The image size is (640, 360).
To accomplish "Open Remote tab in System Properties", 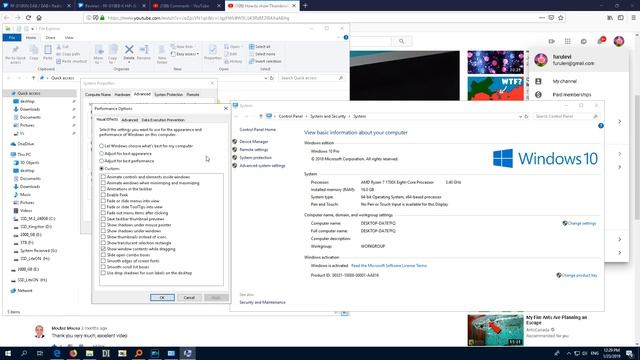I will (193, 94).
